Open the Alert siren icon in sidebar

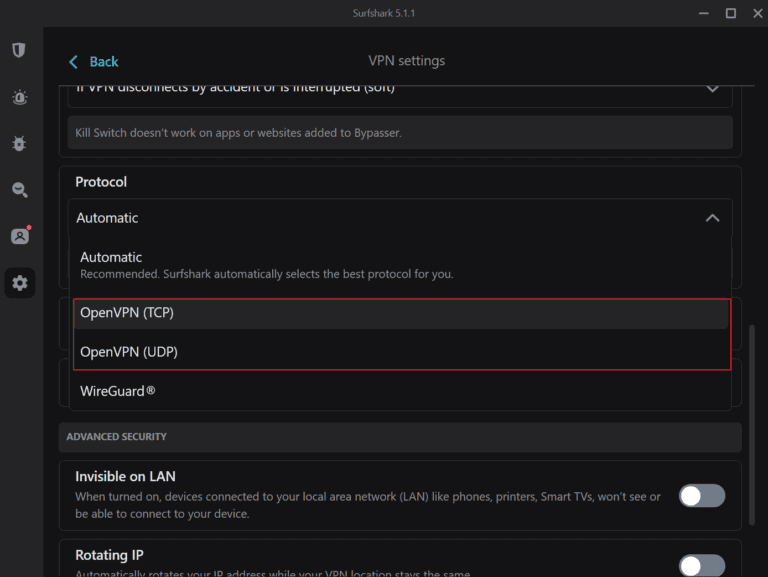tap(19, 97)
